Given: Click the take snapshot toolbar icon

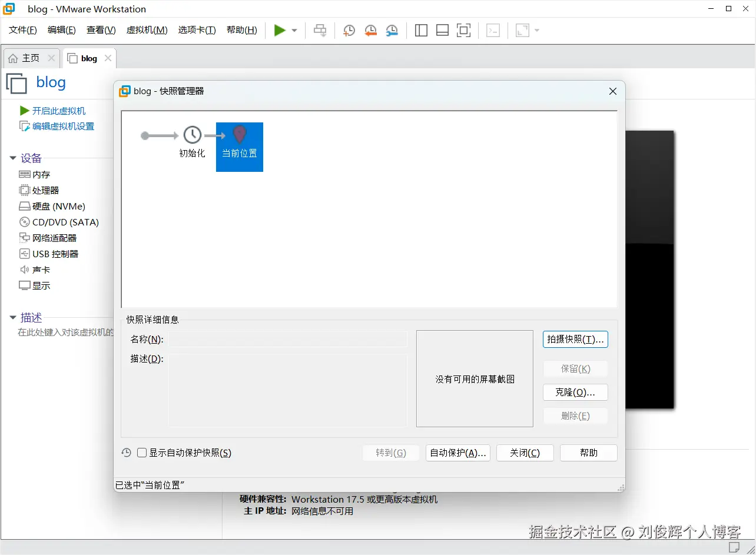Looking at the screenshot, I should (x=349, y=31).
